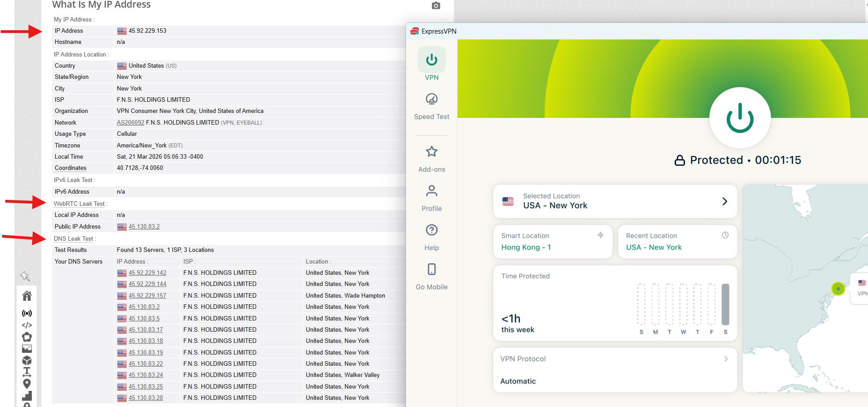This screenshot has height=407, width=868.
Task: Open DNS server 45.130.83.28 link
Action: [146, 398]
